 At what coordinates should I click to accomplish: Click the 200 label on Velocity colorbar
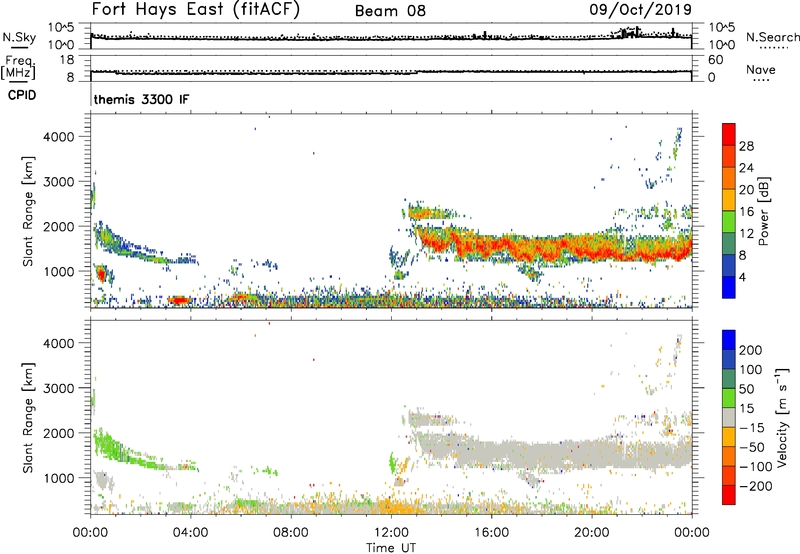tap(751, 350)
